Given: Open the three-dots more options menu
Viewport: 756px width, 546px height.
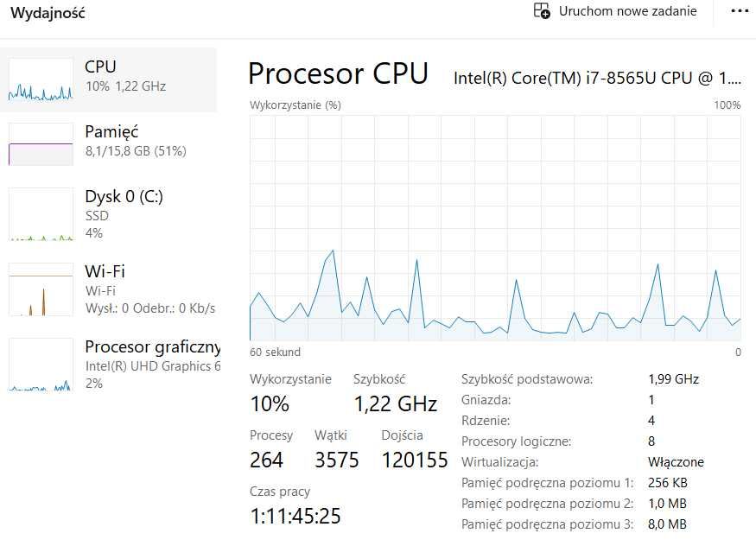Looking at the screenshot, I should (740, 11).
